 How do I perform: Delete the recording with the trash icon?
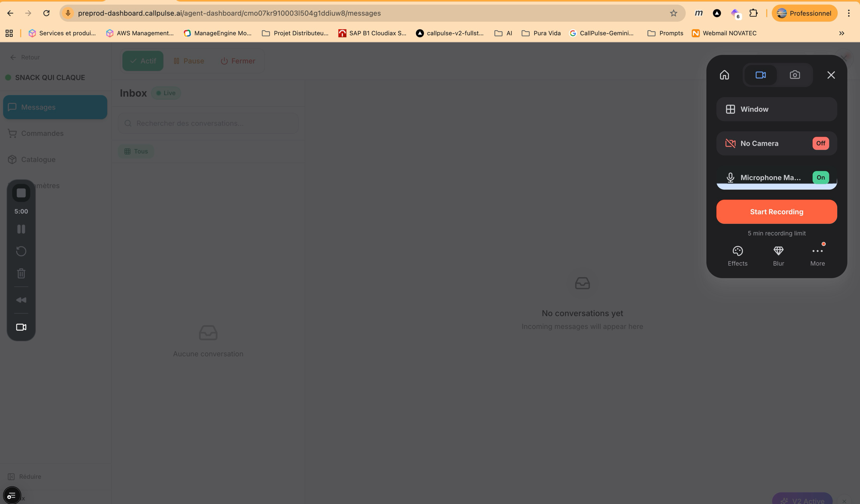pyautogui.click(x=21, y=273)
